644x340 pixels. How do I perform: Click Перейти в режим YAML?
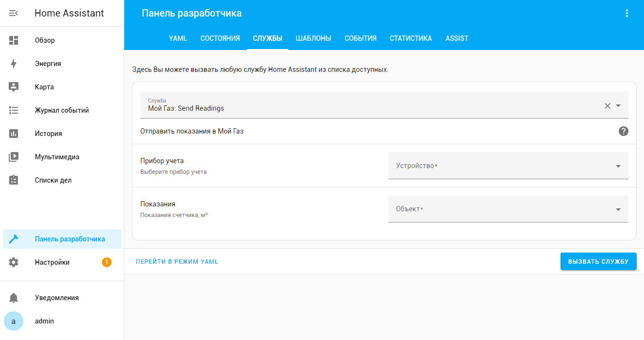click(x=177, y=261)
